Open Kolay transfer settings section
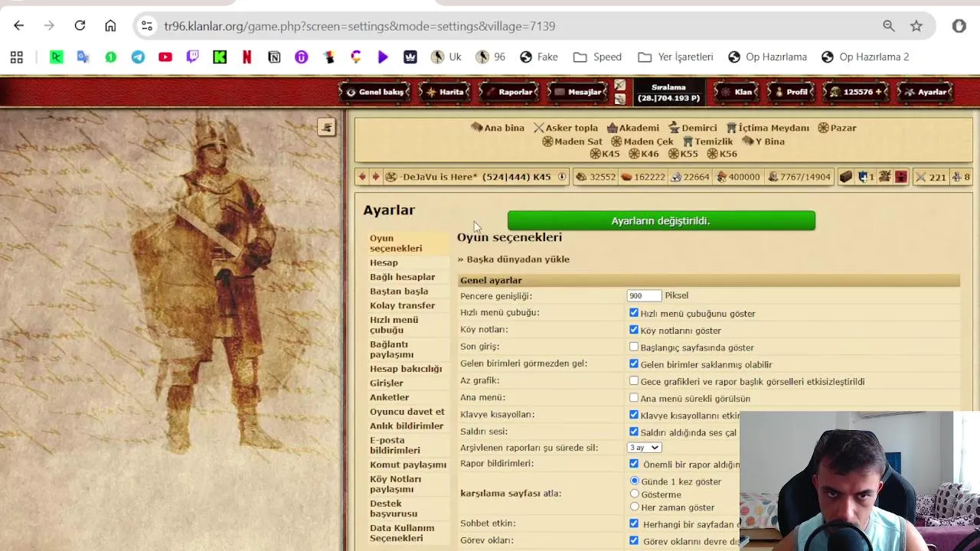 pos(402,305)
